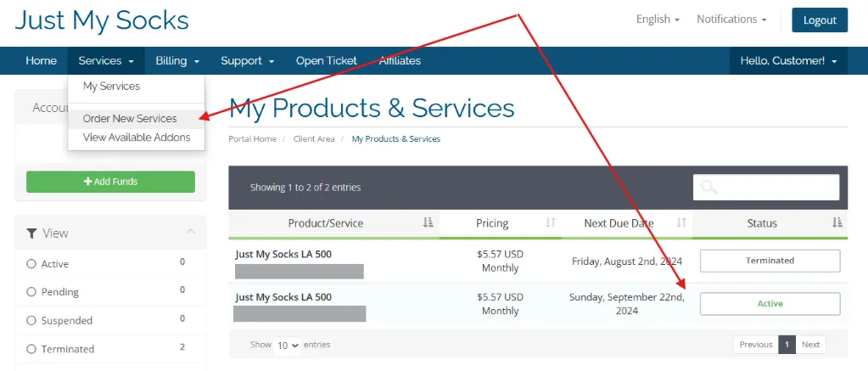Select page 1 in pagination
This screenshot has width=868, height=371.
pos(787,345)
